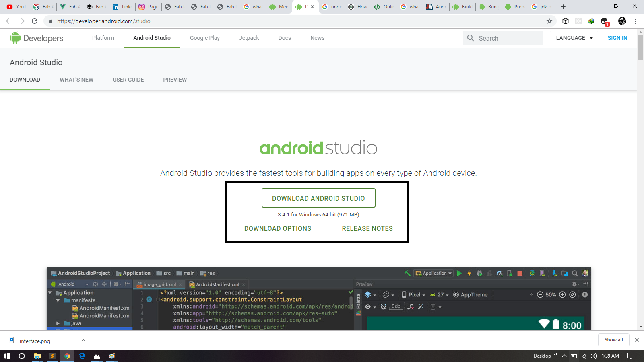Open File Explorer from the taskbar
Viewport: 644px width, 362px height.
37,356
